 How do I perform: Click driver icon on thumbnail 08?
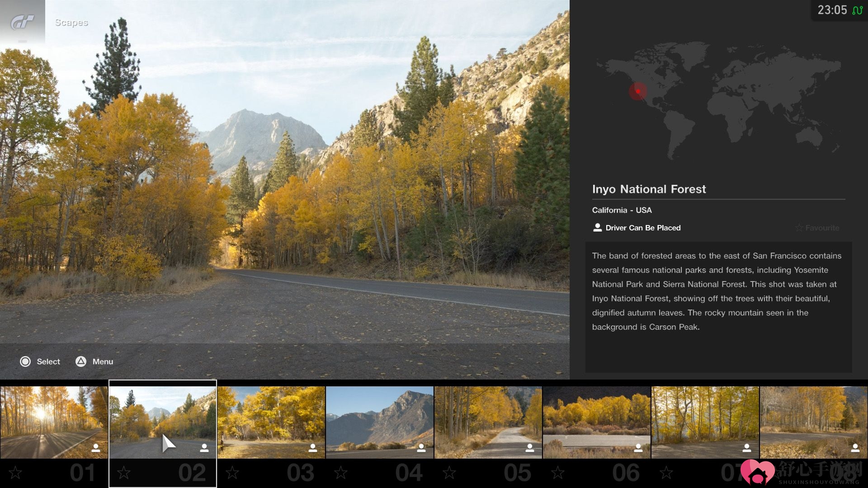855,448
